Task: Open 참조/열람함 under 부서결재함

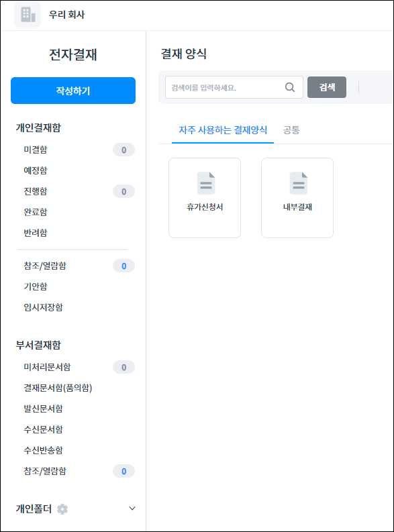Action: coord(45,471)
